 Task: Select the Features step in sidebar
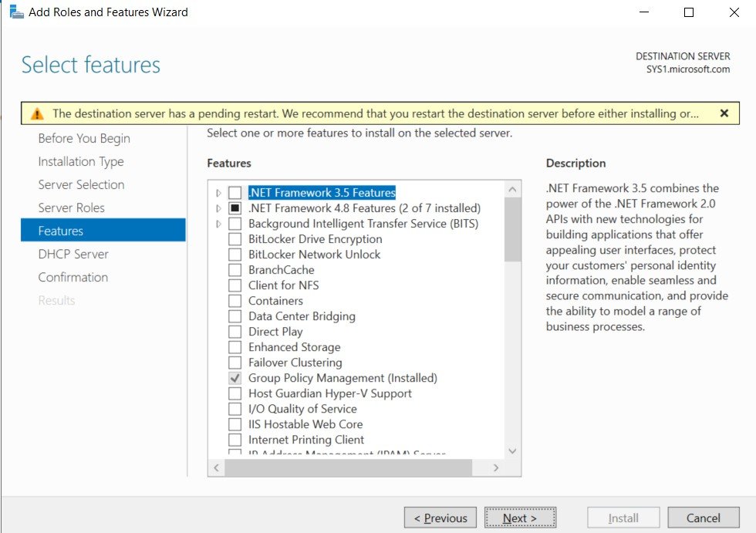(103, 230)
